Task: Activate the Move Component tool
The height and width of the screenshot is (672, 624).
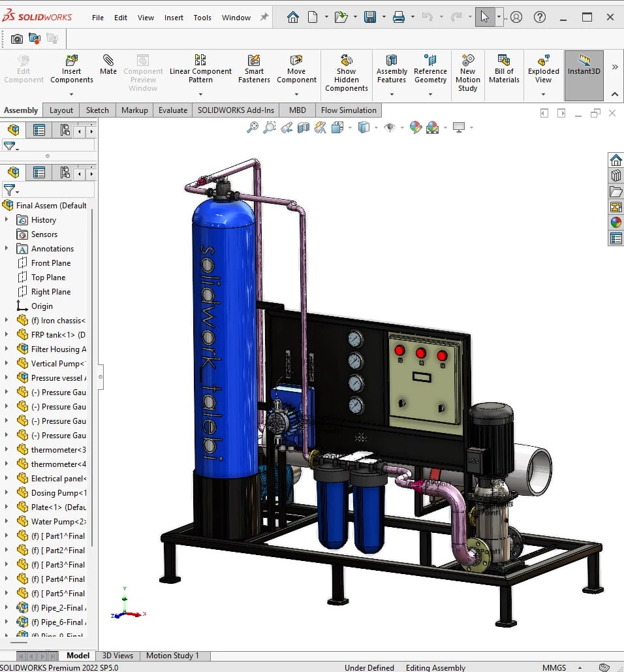Action: 296,69
